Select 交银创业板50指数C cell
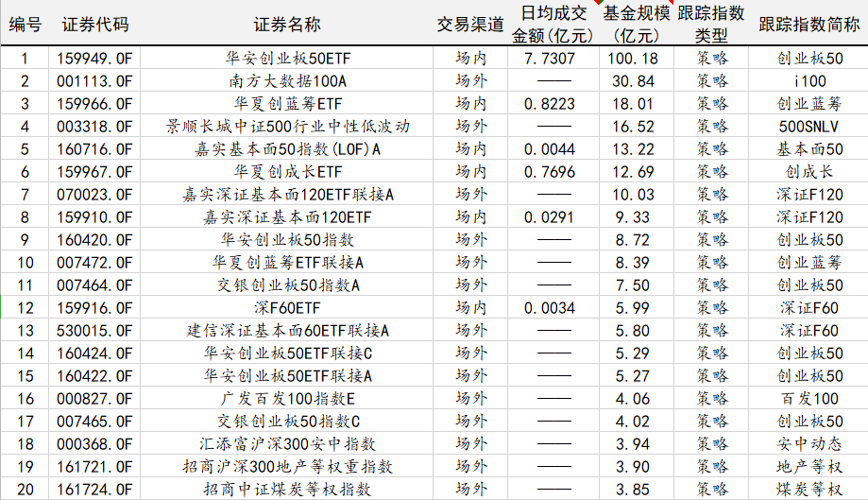 click(x=287, y=422)
